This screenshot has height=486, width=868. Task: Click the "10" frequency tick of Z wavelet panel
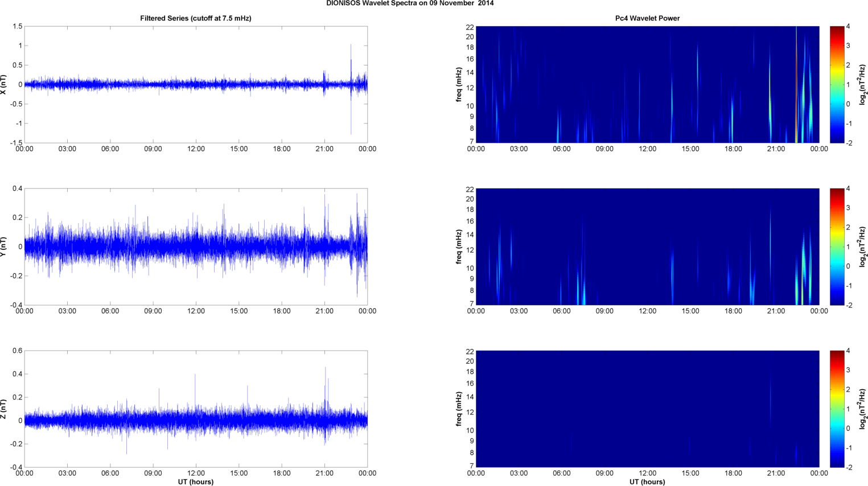tap(470, 430)
